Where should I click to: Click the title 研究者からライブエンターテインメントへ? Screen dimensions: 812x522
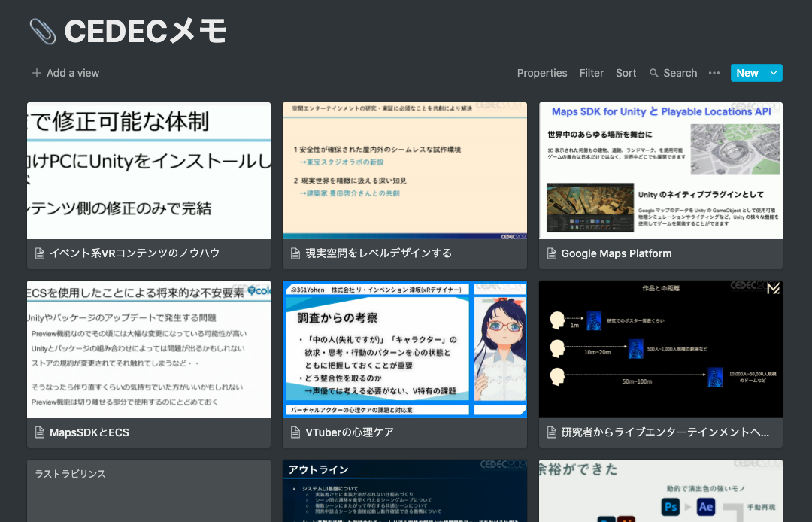(x=665, y=432)
